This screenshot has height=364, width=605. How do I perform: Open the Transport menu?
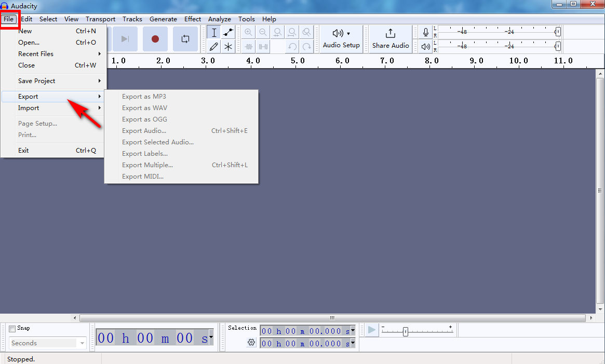pyautogui.click(x=100, y=19)
